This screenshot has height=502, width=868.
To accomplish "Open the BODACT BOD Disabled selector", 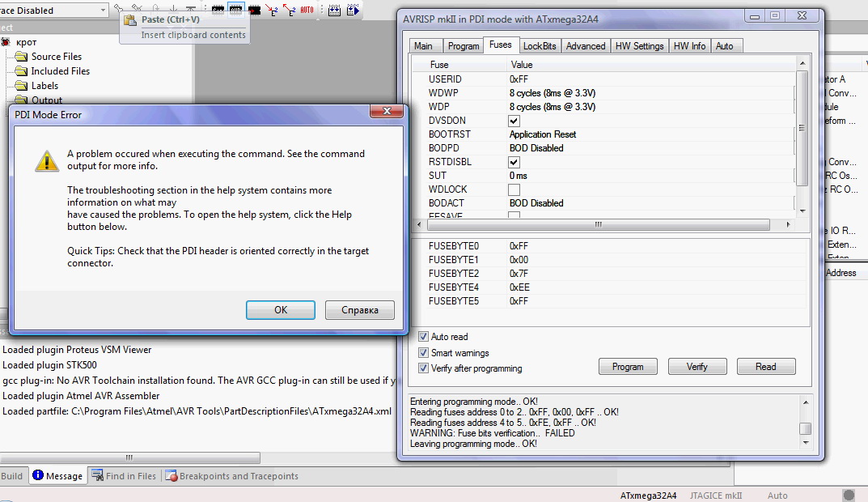I will pos(651,203).
